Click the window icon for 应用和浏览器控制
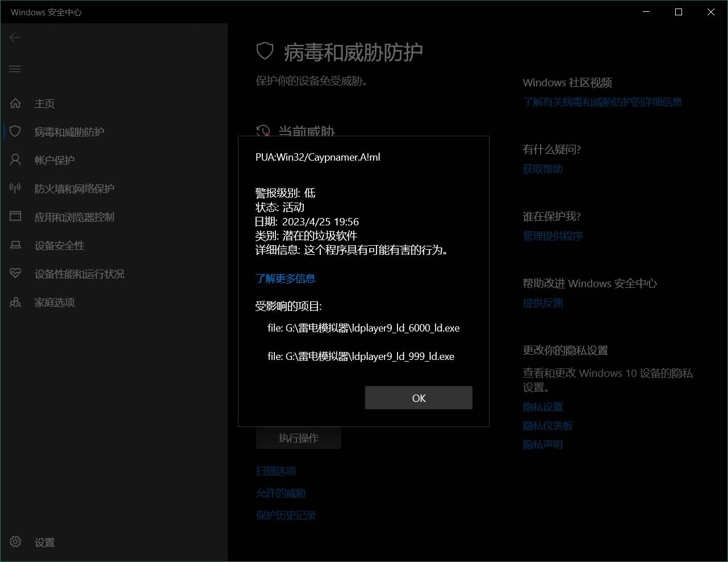 [x=15, y=217]
